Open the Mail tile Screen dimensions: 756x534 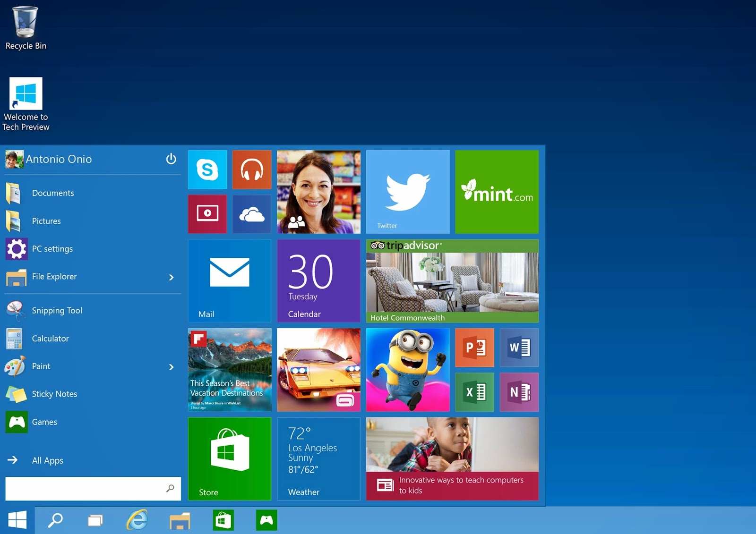[x=229, y=280]
